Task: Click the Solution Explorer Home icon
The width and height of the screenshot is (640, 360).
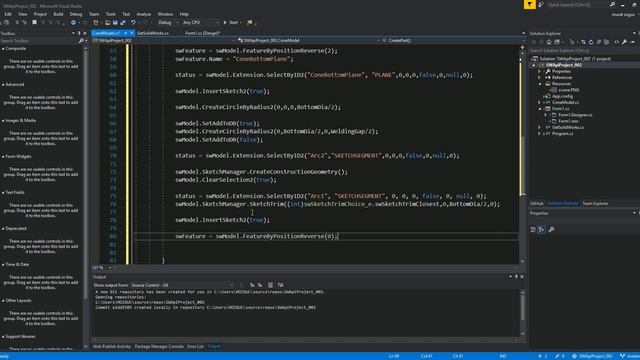Action: [548, 42]
